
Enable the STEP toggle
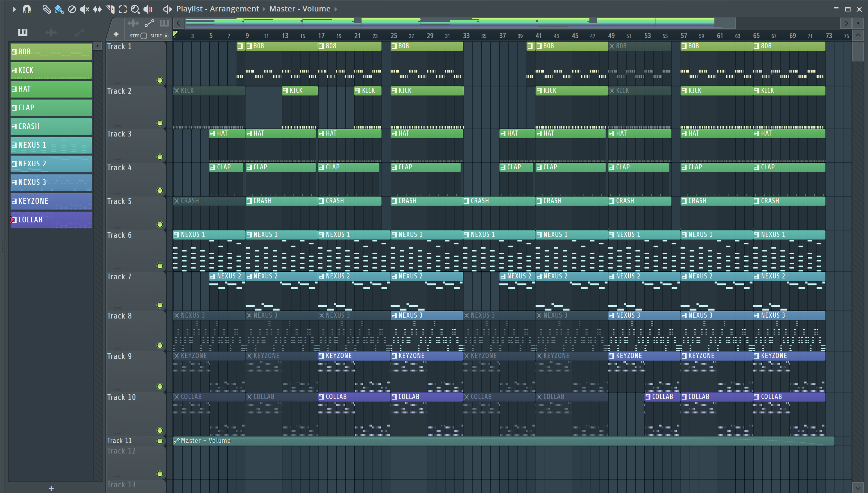tap(144, 36)
